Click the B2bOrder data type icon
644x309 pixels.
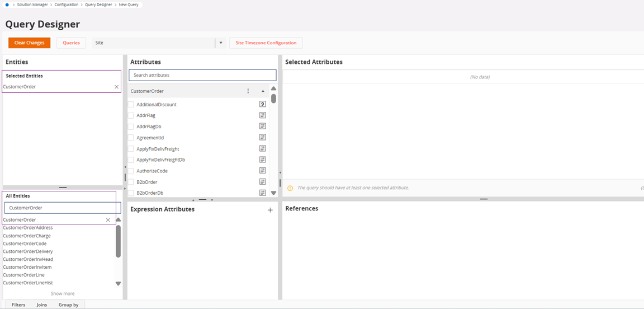click(262, 182)
